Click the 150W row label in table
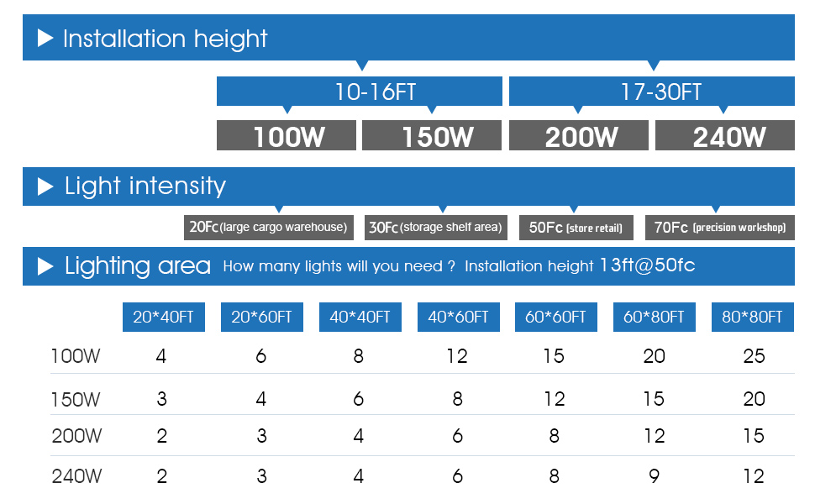 click(76, 399)
